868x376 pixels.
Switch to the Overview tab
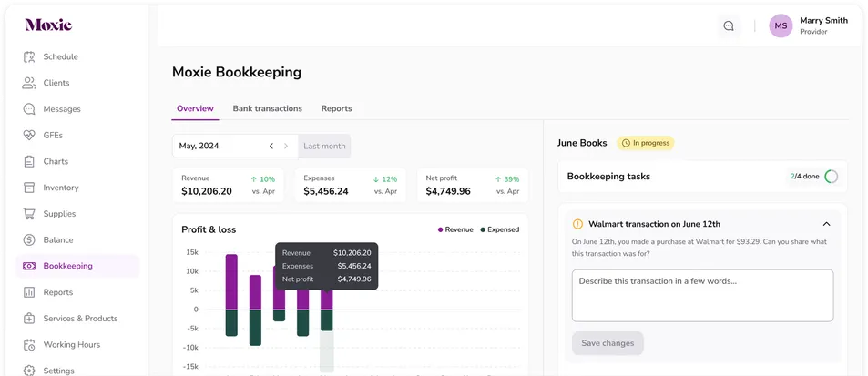pyautogui.click(x=195, y=108)
